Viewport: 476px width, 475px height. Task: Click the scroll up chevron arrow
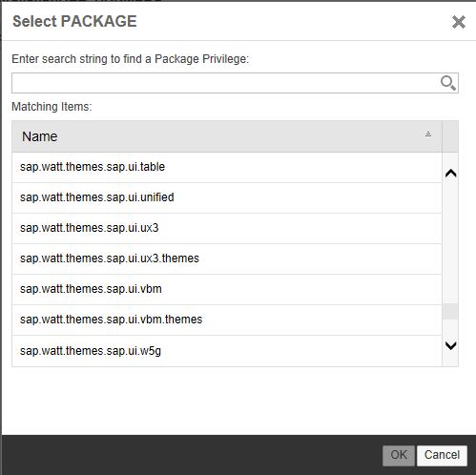pos(450,174)
